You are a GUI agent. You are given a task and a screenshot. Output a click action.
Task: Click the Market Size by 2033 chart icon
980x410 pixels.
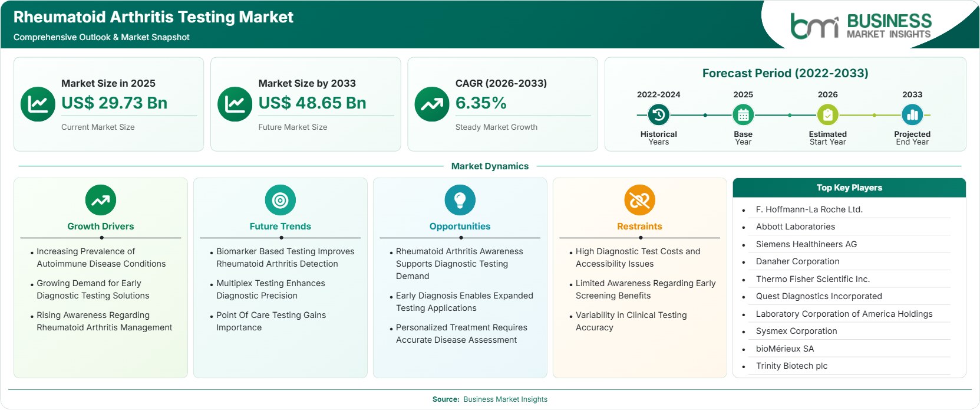pos(235,104)
